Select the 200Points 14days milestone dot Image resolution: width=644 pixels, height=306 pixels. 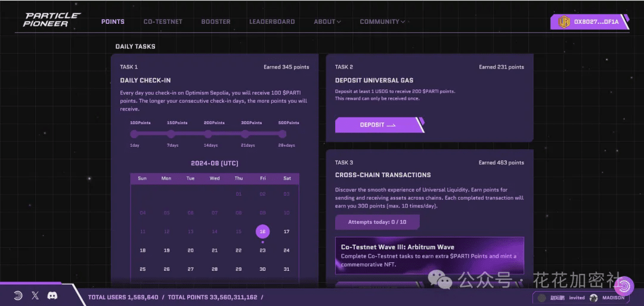coord(208,134)
